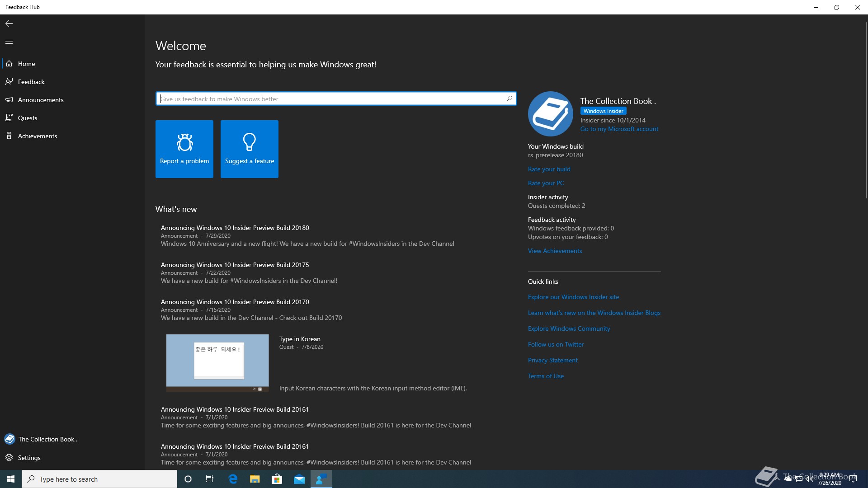The height and width of the screenshot is (488, 868).
Task: Open the Achievements sidebar page
Action: coord(38,136)
